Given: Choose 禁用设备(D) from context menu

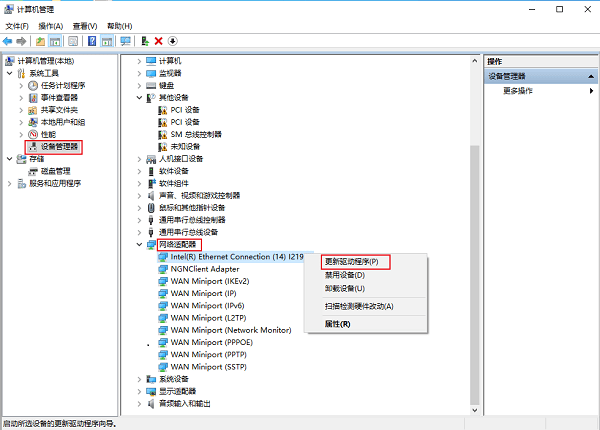Looking at the screenshot, I should pyautogui.click(x=346, y=275).
